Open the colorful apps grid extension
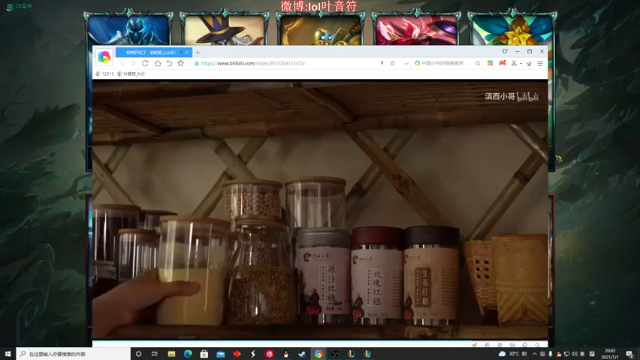 (x=490, y=63)
